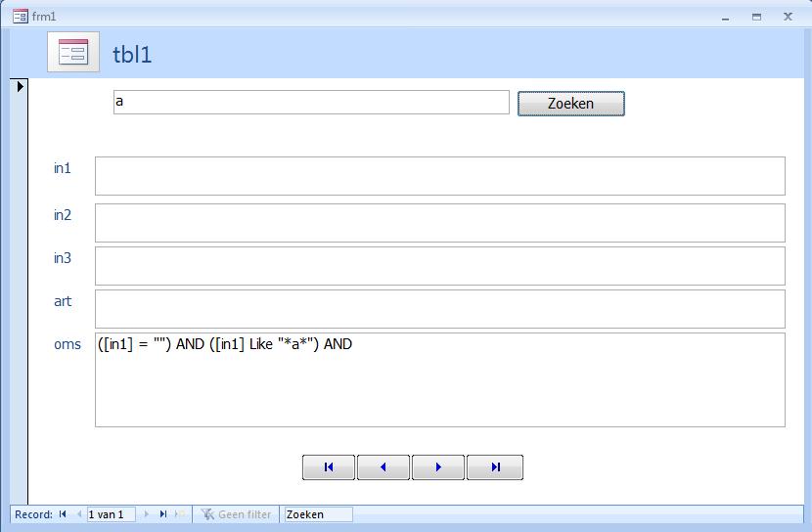
Task: Click previous record arrow in Record navigation bar
Action: coord(79,514)
